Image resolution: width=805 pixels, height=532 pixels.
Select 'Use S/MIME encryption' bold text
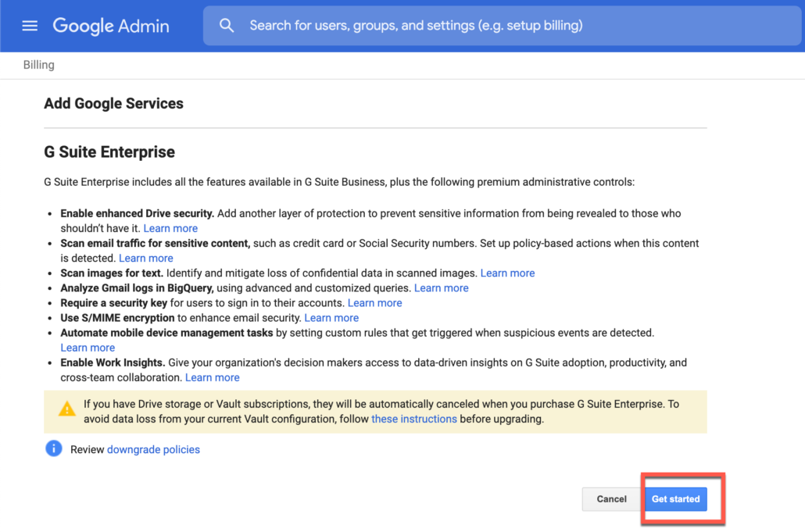117,317
